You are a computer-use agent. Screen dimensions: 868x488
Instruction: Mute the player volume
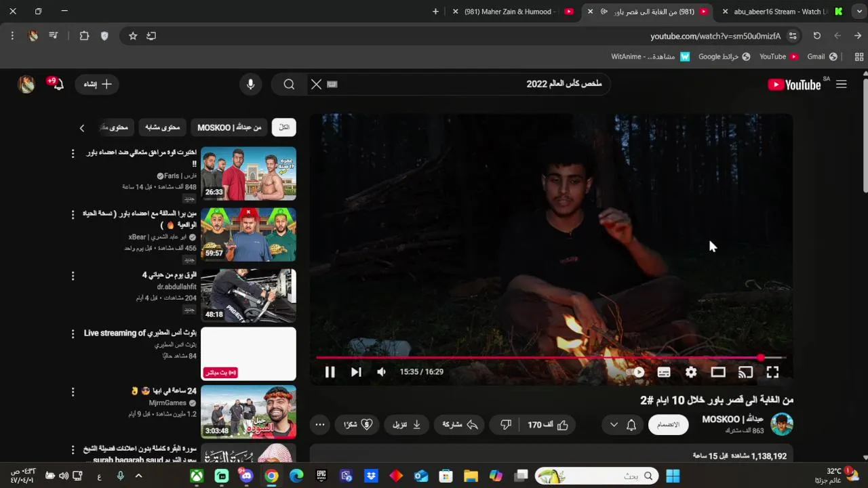382,372
